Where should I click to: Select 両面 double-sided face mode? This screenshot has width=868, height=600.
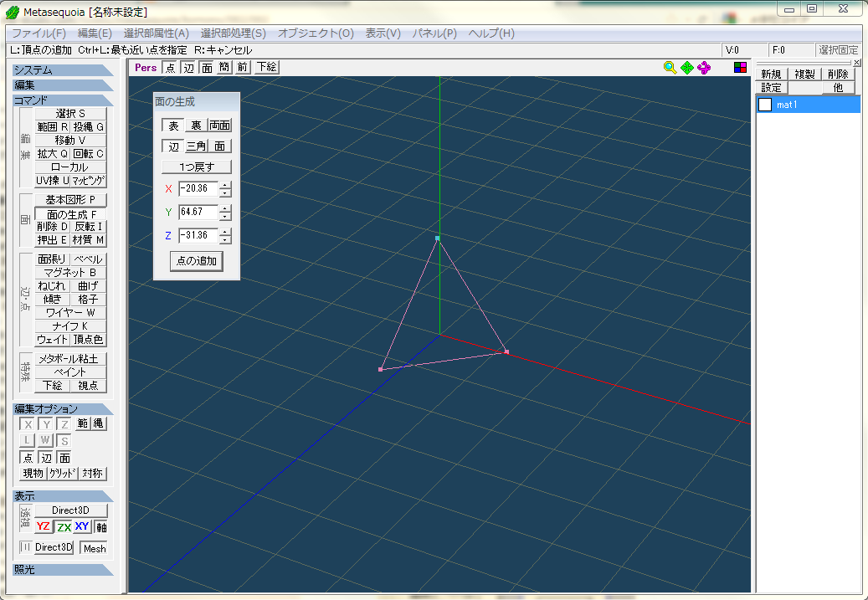[x=220, y=126]
